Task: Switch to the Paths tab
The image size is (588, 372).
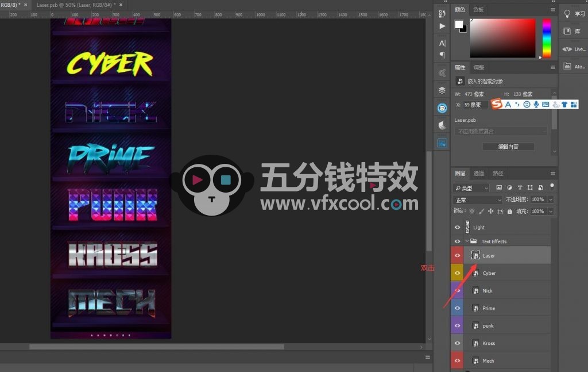Action: [x=498, y=174]
